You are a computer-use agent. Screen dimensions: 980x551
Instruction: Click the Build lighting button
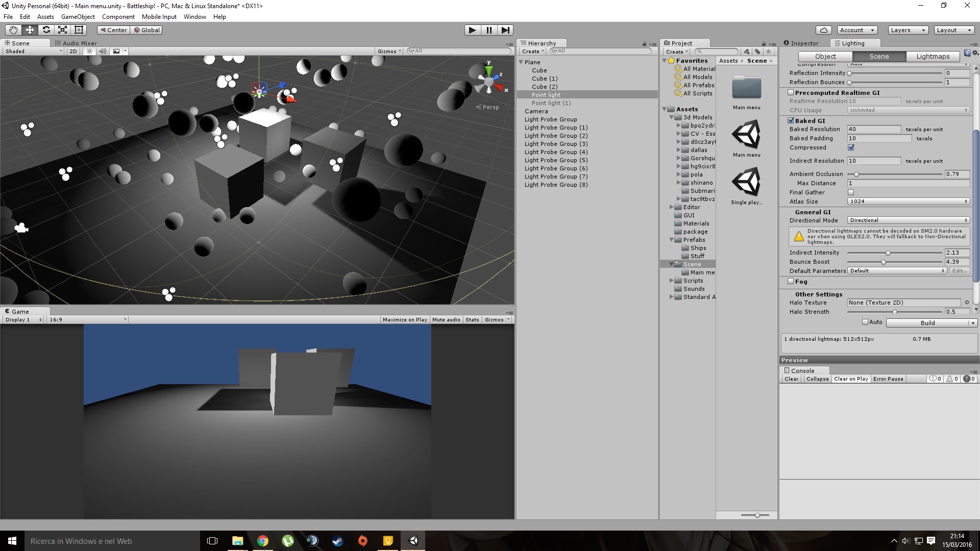[x=928, y=323]
